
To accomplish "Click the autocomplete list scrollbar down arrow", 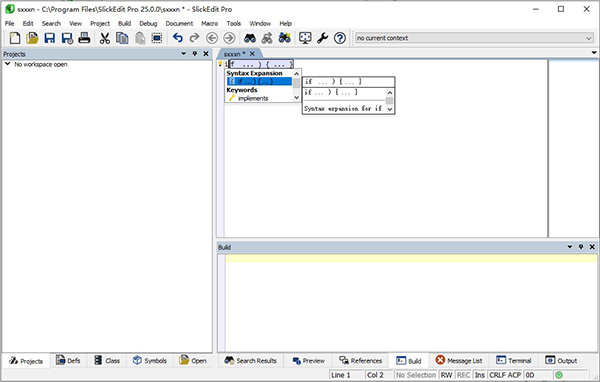I will (297, 98).
